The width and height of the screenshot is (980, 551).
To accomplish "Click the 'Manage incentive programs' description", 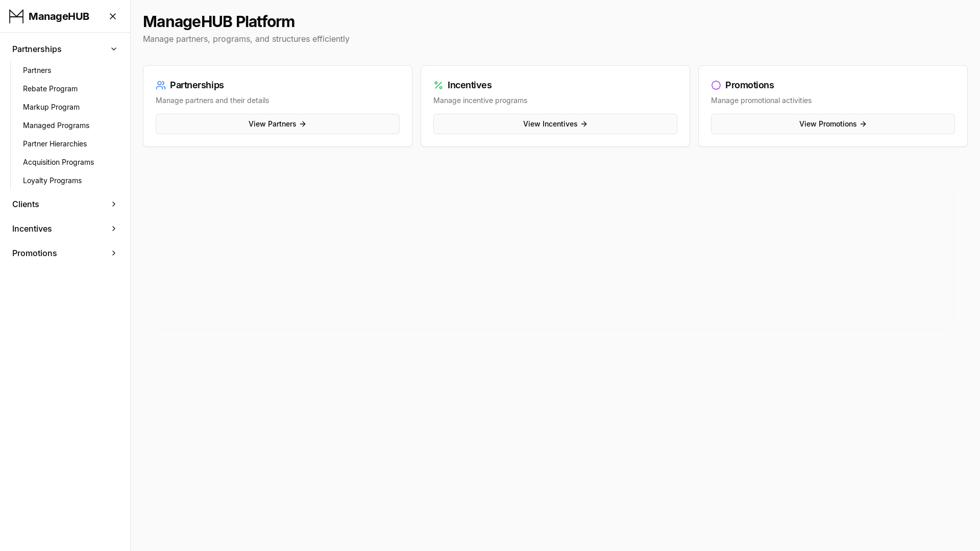I will click(x=480, y=101).
